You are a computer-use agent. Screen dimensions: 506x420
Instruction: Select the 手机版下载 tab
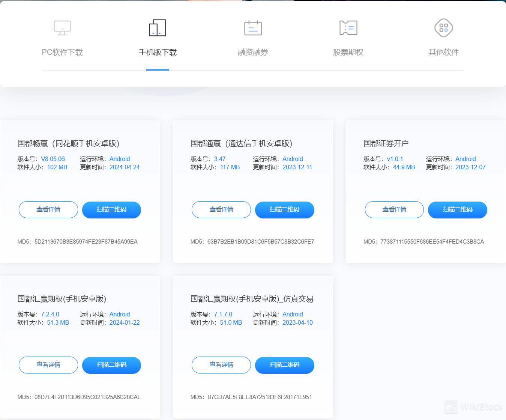pyautogui.click(x=158, y=52)
